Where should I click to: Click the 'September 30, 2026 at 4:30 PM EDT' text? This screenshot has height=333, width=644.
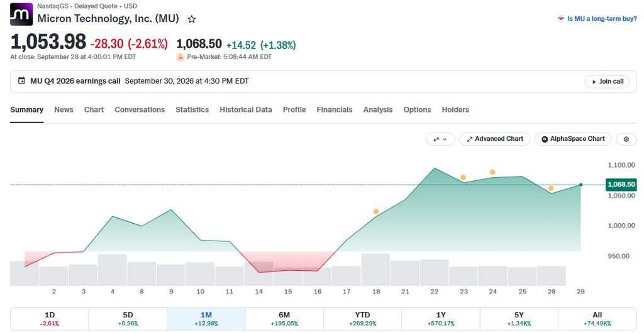tap(186, 81)
